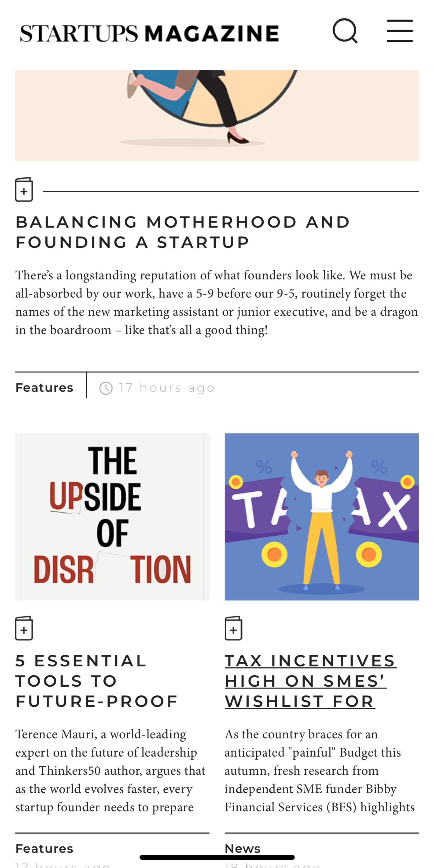This screenshot has width=434, height=868.
Task: Click clock icon beside 17 hours ago
Action: pyautogui.click(x=106, y=388)
